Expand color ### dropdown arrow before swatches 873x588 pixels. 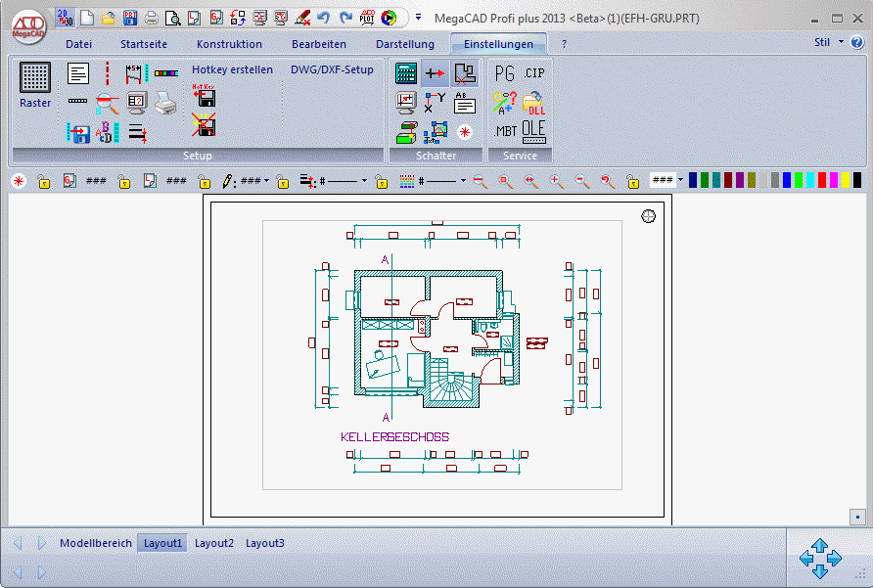coord(680,180)
